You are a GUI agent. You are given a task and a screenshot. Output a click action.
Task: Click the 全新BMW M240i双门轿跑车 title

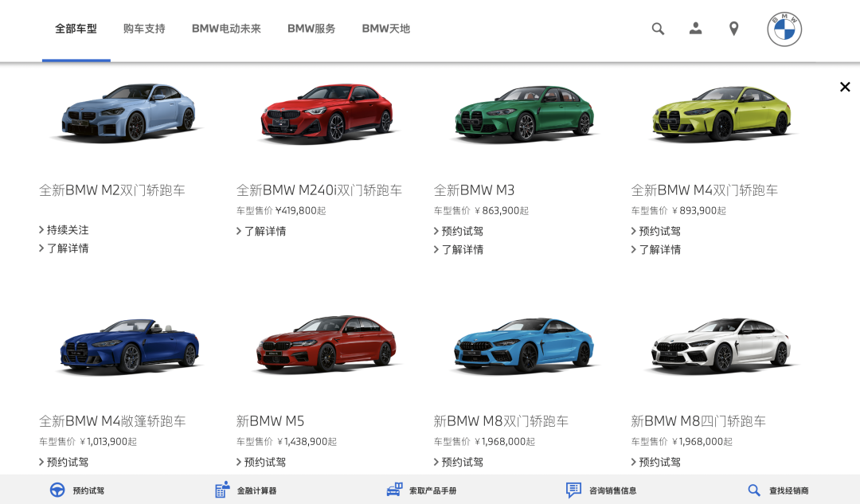coord(319,190)
